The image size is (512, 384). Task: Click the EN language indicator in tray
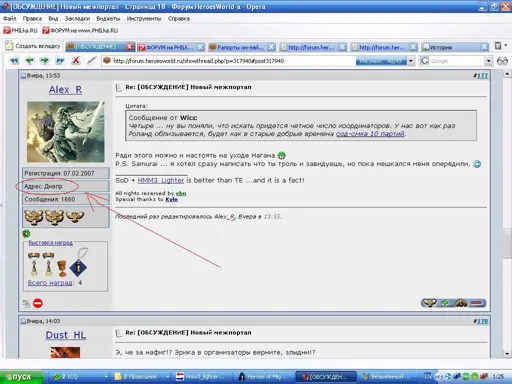coord(428,376)
